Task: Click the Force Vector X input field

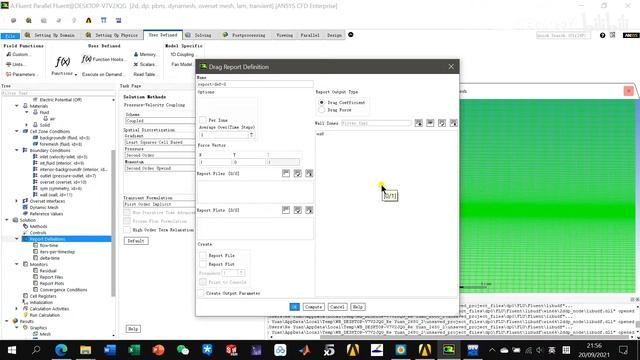Action: pyautogui.click(x=215, y=162)
